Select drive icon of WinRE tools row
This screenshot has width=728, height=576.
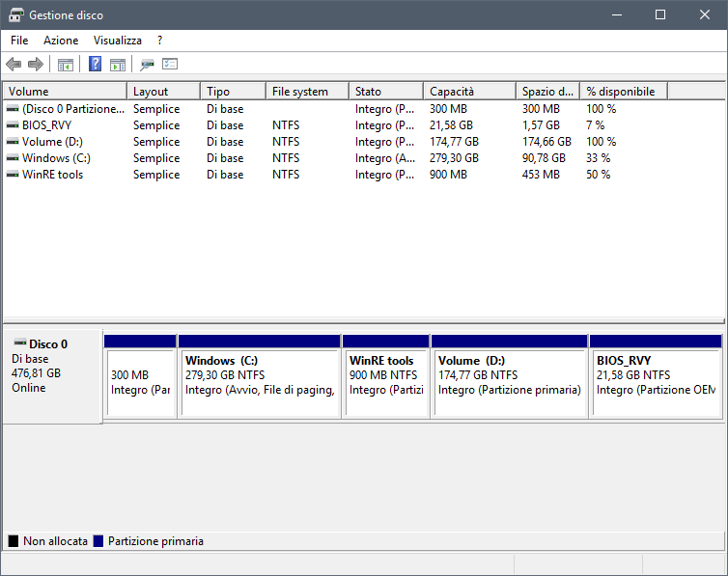pos(13,175)
